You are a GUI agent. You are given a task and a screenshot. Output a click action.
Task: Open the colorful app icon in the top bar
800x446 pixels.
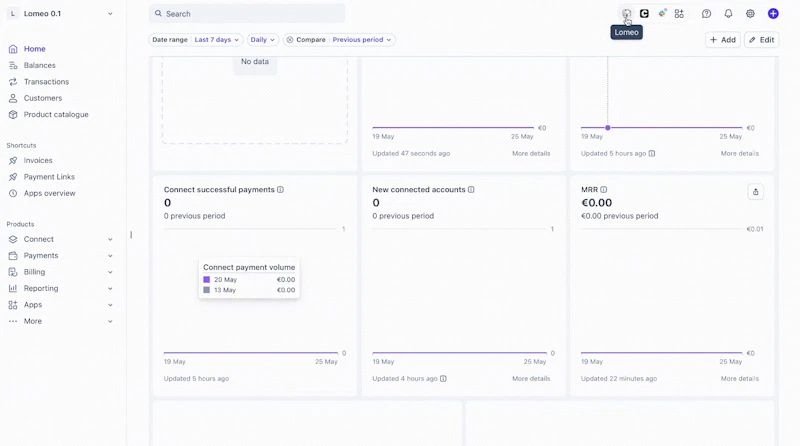[662, 14]
